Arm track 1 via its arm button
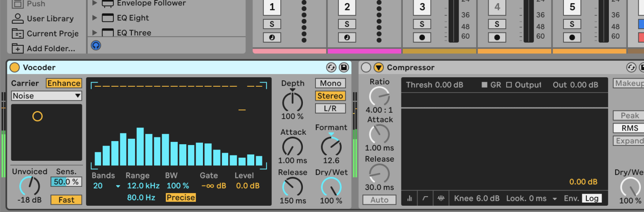 tap(272, 37)
